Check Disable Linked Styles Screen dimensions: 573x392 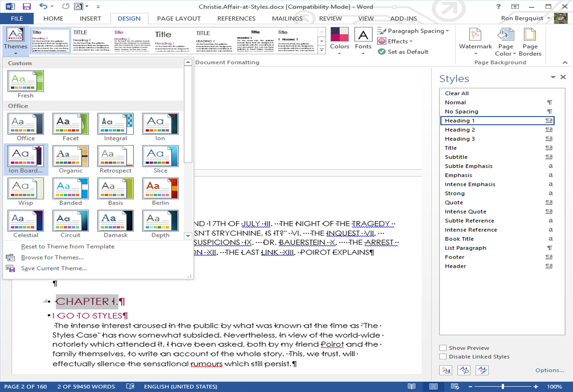pyautogui.click(x=443, y=356)
